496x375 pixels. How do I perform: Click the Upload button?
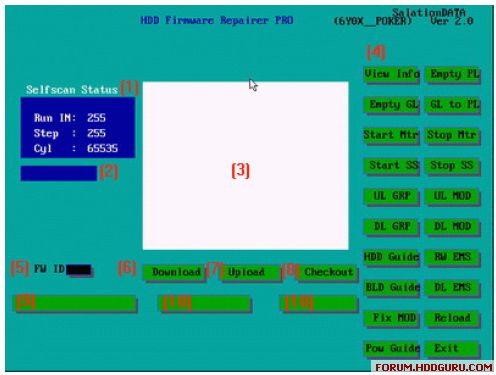(250, 272)
